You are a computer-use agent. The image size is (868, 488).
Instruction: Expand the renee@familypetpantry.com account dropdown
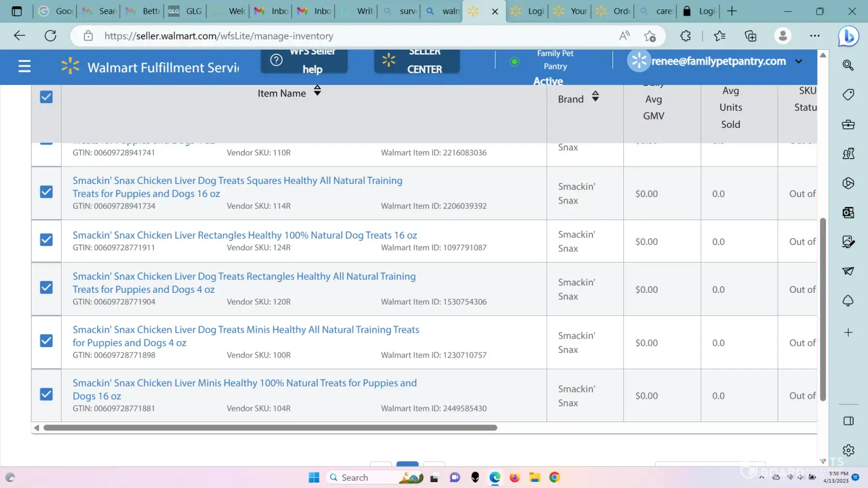(798, 61)
